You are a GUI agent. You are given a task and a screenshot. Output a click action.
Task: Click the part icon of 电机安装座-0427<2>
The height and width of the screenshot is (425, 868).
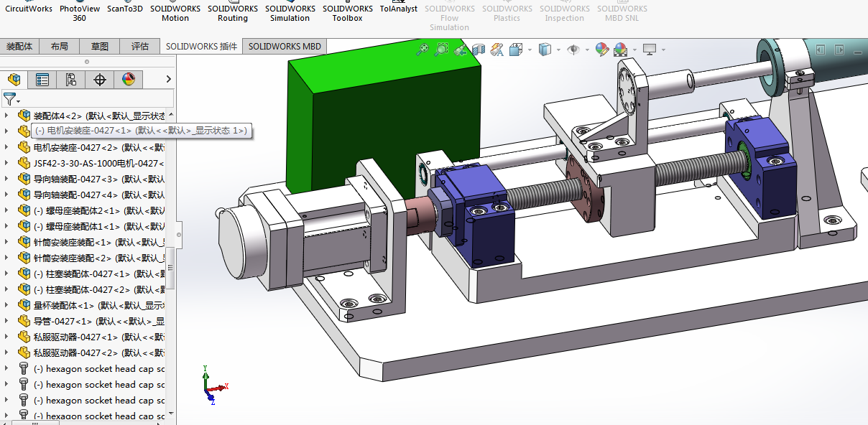(x=24, y=147)
